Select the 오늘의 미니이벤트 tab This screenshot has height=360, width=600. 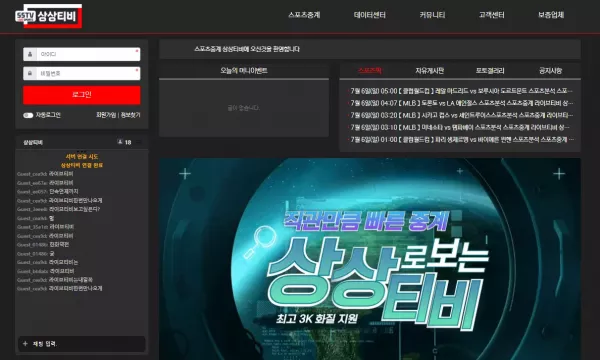click(244, 71)
